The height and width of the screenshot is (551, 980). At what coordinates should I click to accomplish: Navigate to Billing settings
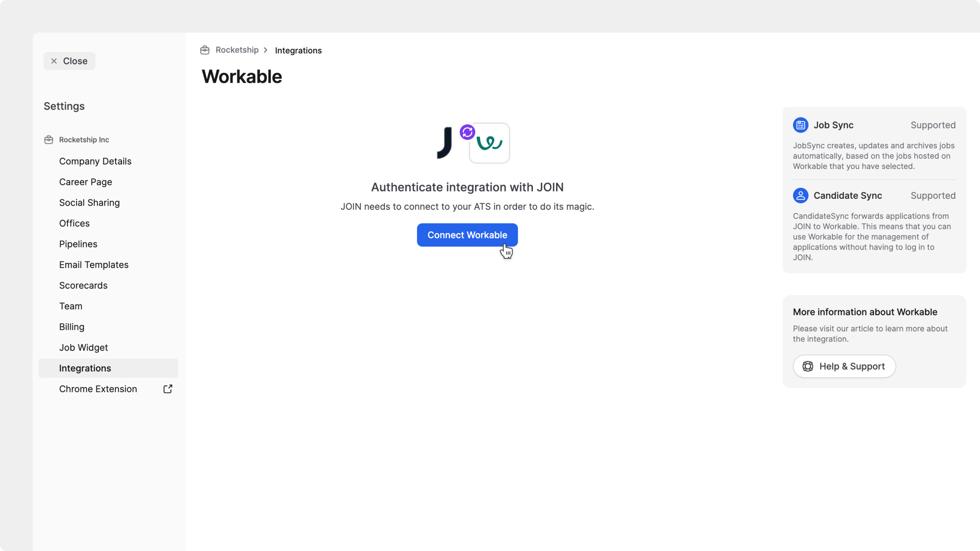pos(71,327)
